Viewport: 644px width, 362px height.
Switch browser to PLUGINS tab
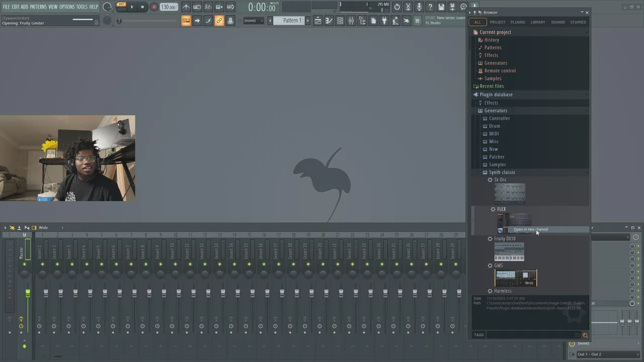click(518, 22)
